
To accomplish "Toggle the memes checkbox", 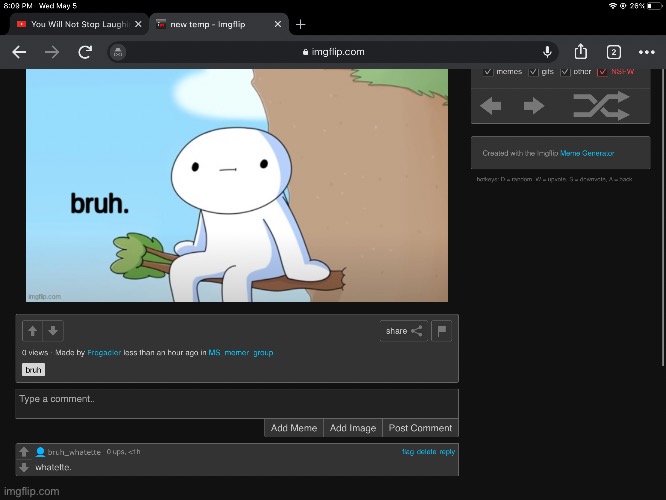I will (488, 71).
